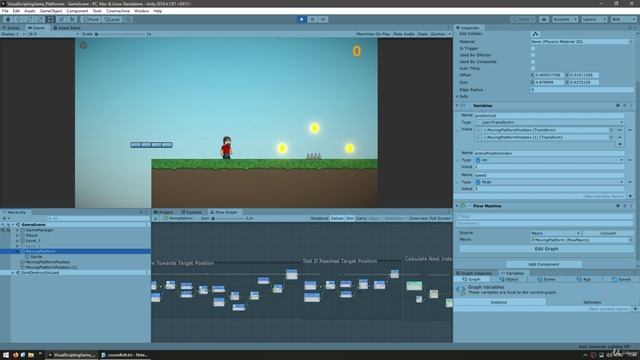The width and height of the screenshot is (640, 360).
Task: Add new element to positionList
Action: 620,144
